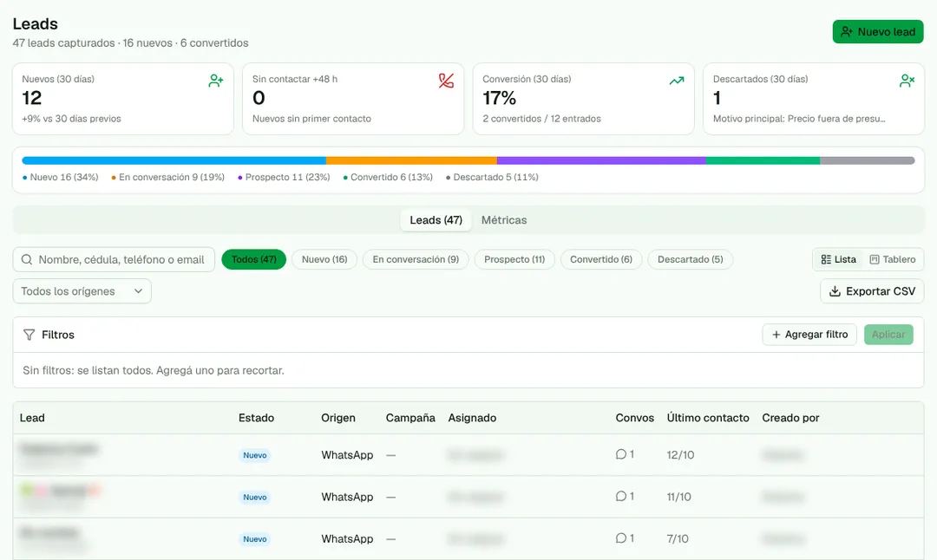937x560 pixels.
Task: Click the Prospecto 11 (23%) legend item
Action: point(284,178)
